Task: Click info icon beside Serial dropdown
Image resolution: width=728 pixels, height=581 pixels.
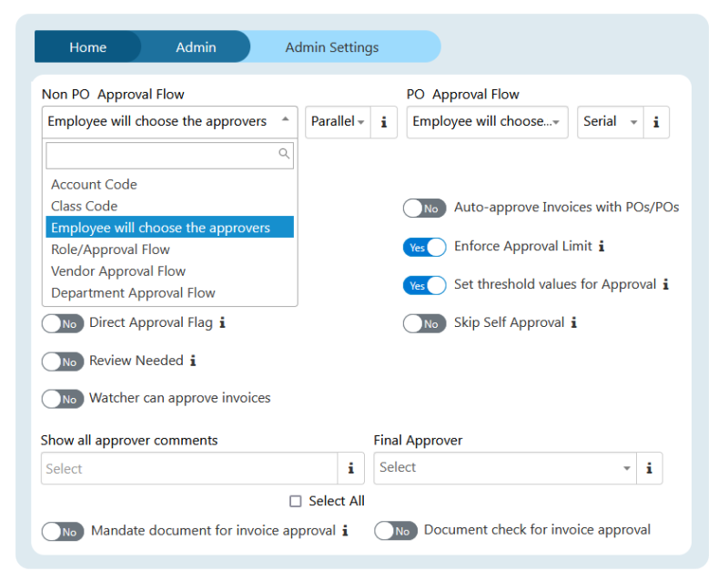Action: pyautogui.click(x=656, y=122)
